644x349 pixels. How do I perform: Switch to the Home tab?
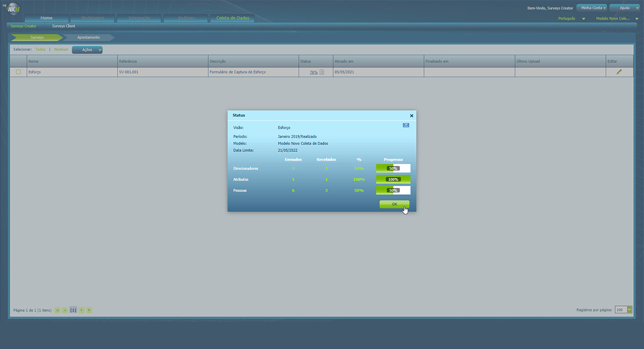(x=47, y=18)
